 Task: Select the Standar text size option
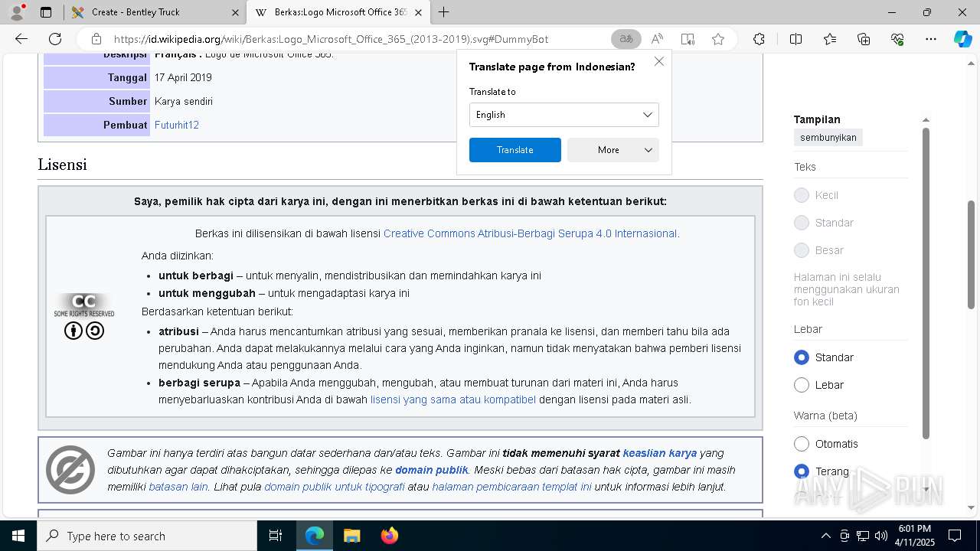[802, 223]
